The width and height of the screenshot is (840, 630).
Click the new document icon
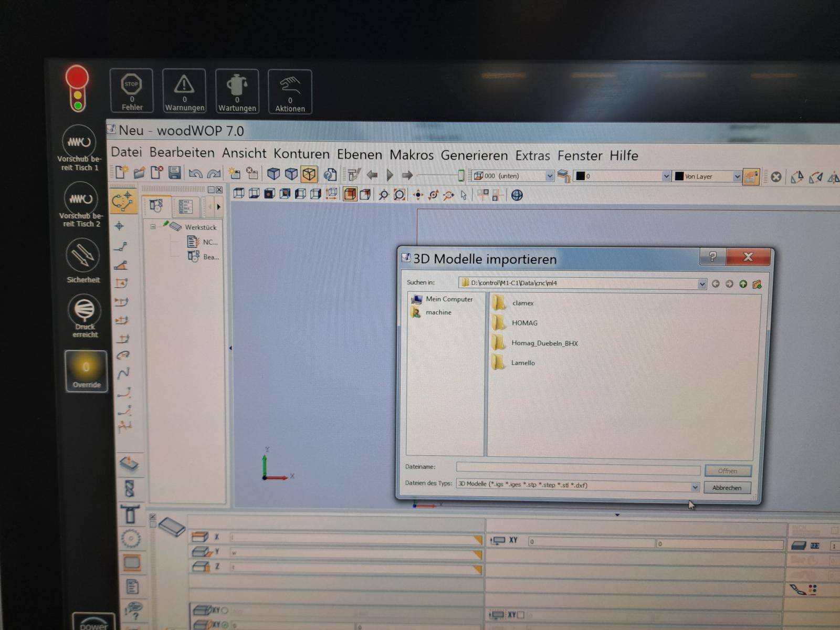pos(121,173)
